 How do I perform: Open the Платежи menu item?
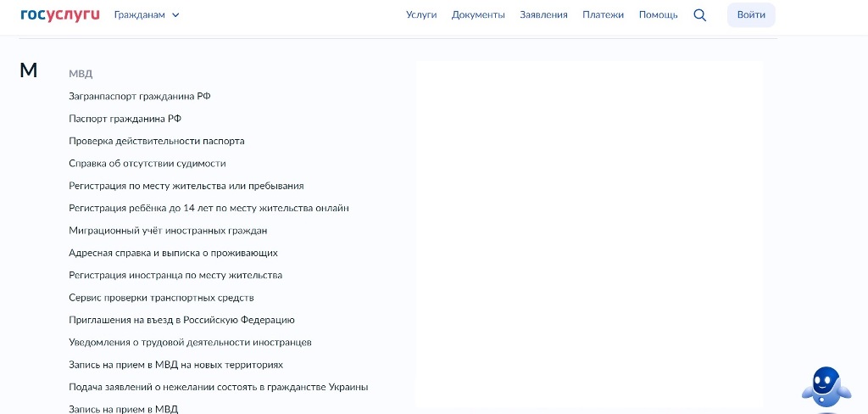603,14
